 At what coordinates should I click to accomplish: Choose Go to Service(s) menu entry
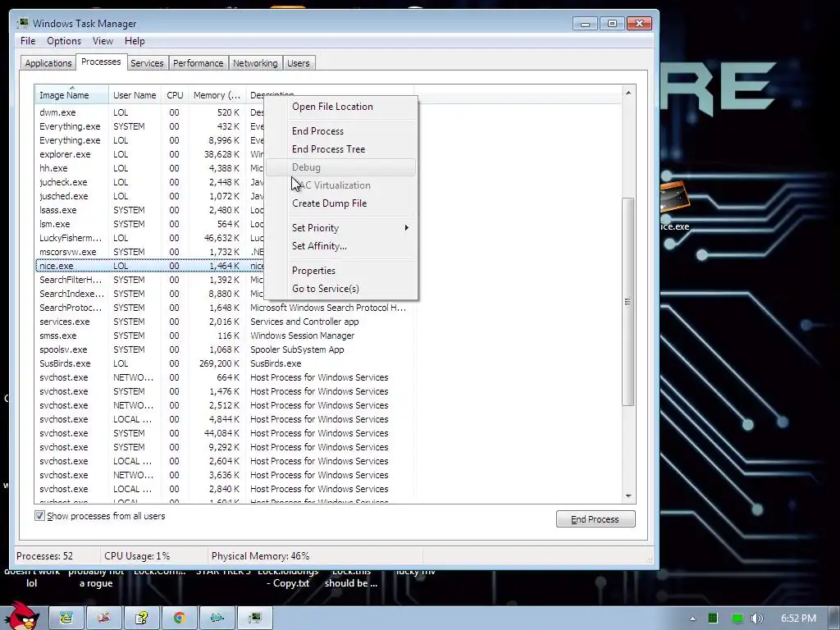[325, 288]
